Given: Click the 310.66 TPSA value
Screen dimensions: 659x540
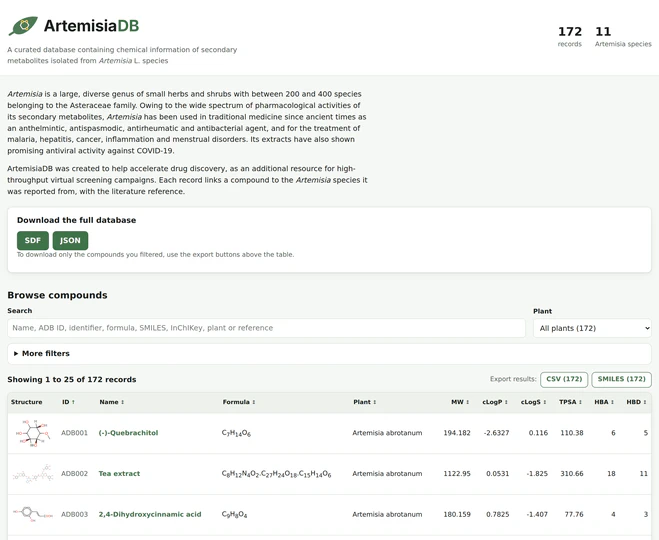Looking at the screenshot, I should pos(572,474).
